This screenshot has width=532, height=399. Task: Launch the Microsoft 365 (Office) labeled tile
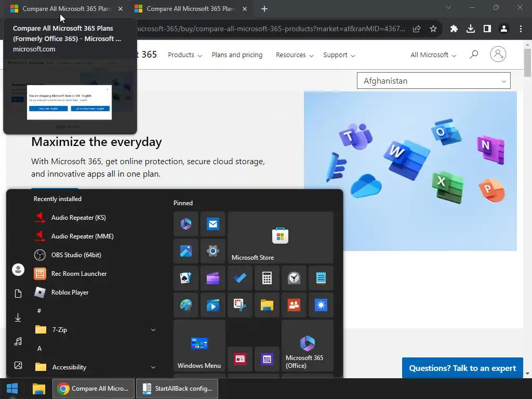pyautogui.click(x=308, y=345)
